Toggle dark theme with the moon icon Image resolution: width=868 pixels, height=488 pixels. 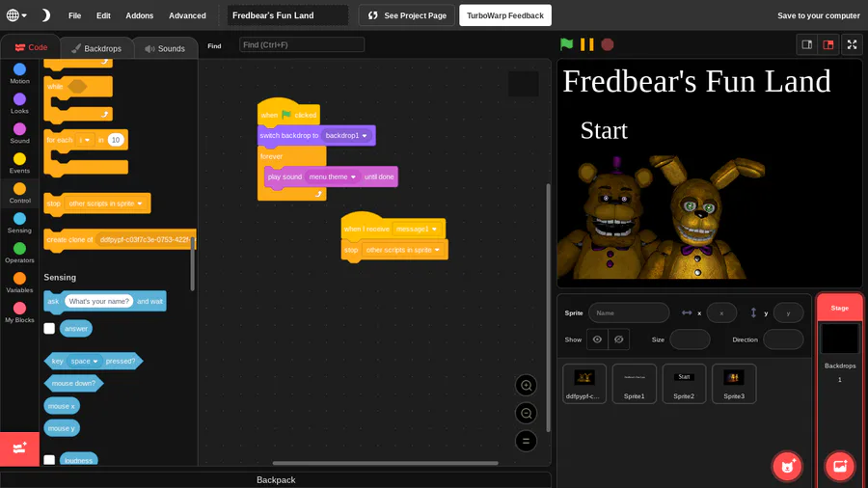45,15
